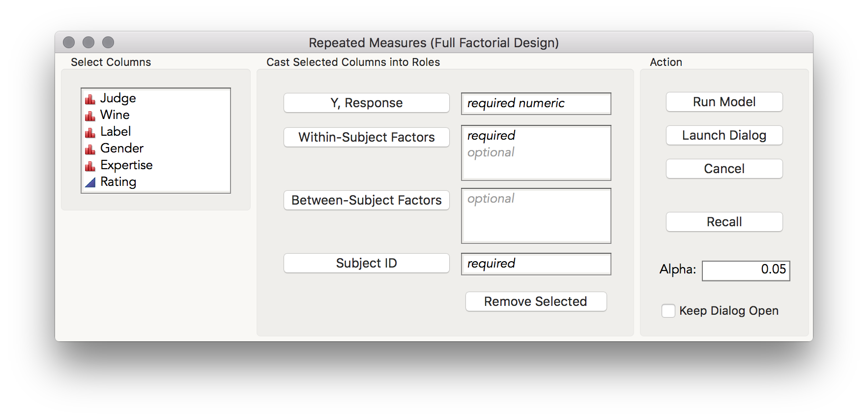Screen dimensions: 868x420
Task: Click the red bar icon next to Gender
Action: [x=90, y=149]
